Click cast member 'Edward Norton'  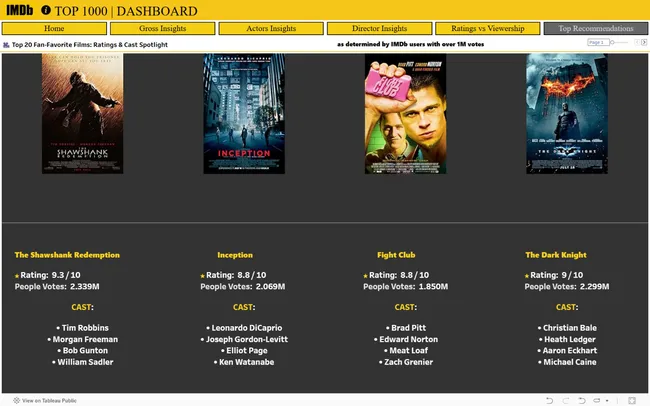tap(408, 339)
